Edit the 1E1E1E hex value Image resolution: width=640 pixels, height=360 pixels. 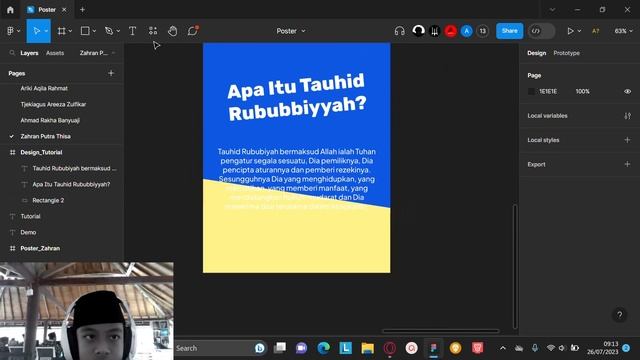548,91
